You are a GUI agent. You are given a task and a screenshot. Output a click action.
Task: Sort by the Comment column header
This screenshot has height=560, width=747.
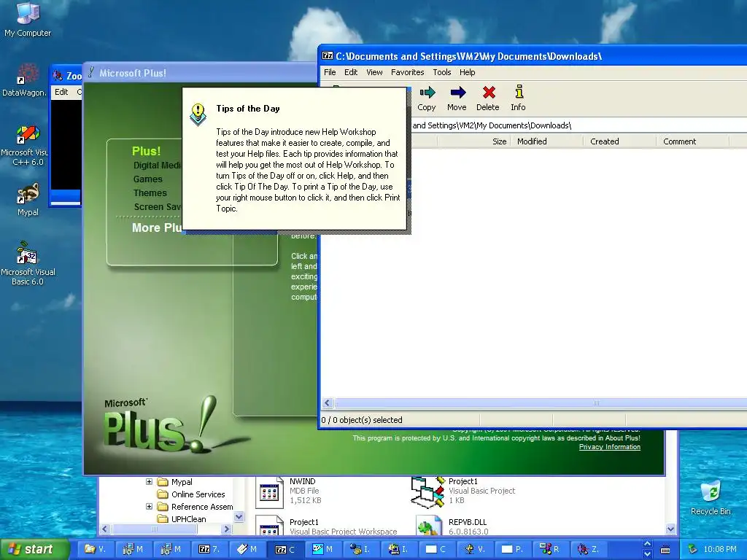coord(693,141)
